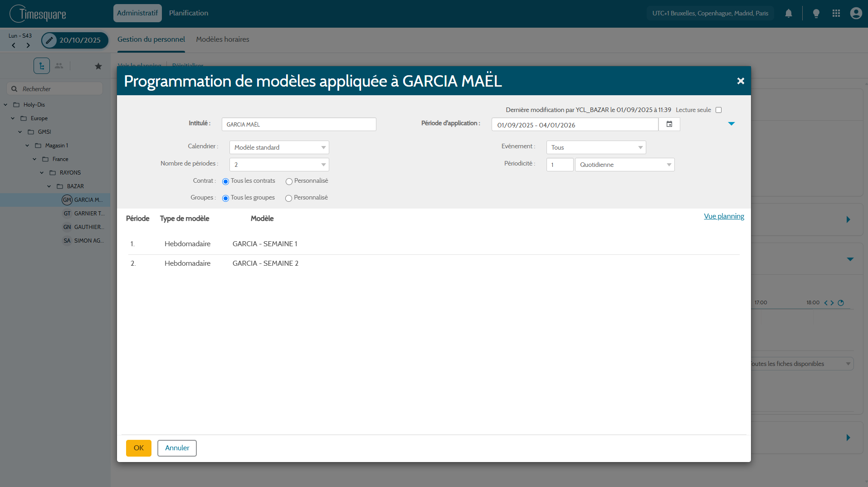Open the Quotidienne périodicité dropdown
Viewport: 868px width, 487px height.
624,165
